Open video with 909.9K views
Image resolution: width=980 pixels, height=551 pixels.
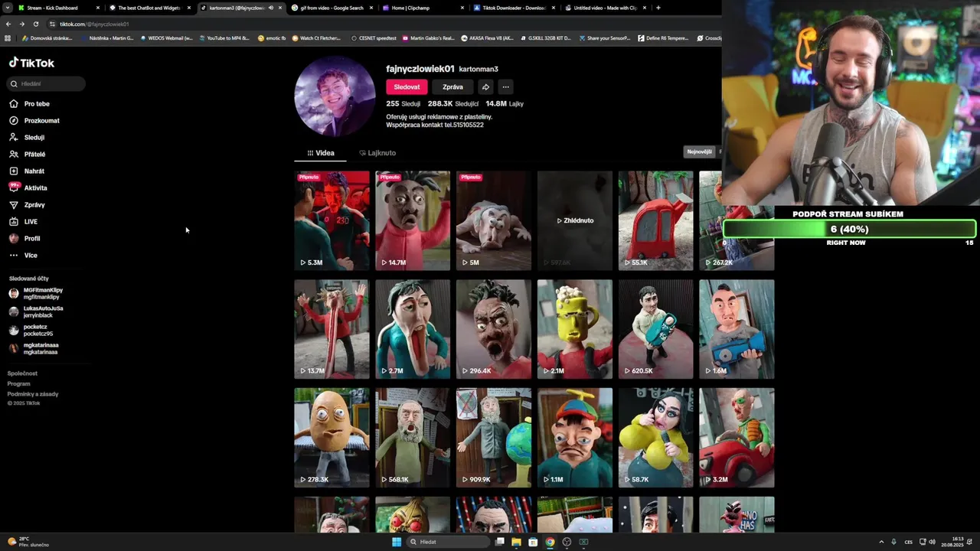[494, 438]
